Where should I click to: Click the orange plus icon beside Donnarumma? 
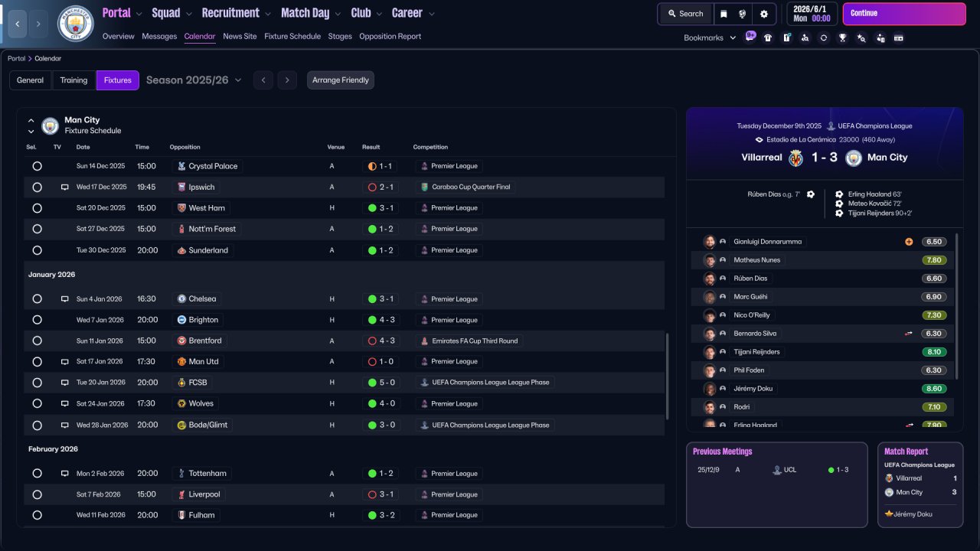909,242
